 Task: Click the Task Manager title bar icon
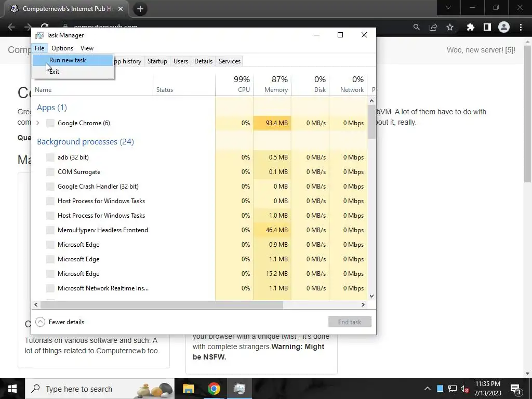[x=39, y=35]
